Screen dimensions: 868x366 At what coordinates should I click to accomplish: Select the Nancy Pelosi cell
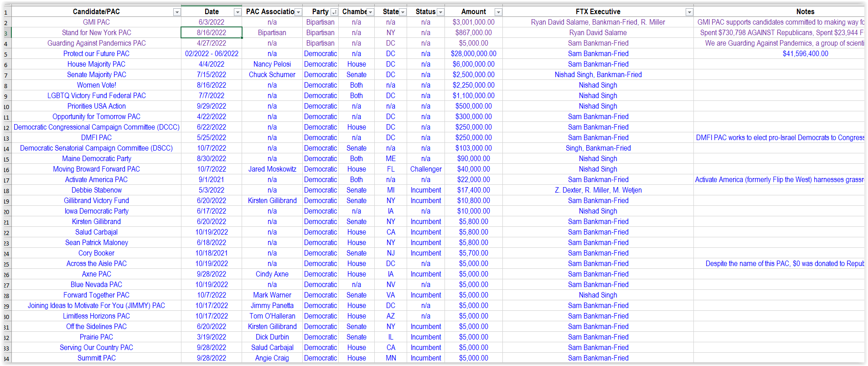tap(272, 64)
